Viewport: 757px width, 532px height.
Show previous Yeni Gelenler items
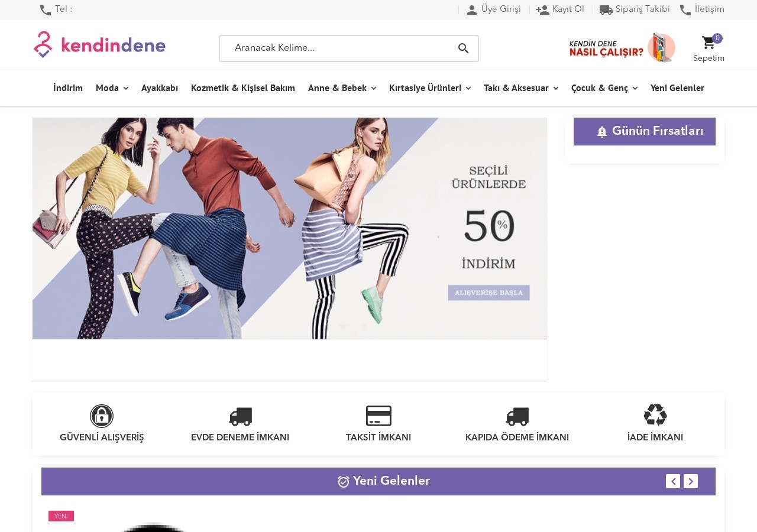click(673, 481)
